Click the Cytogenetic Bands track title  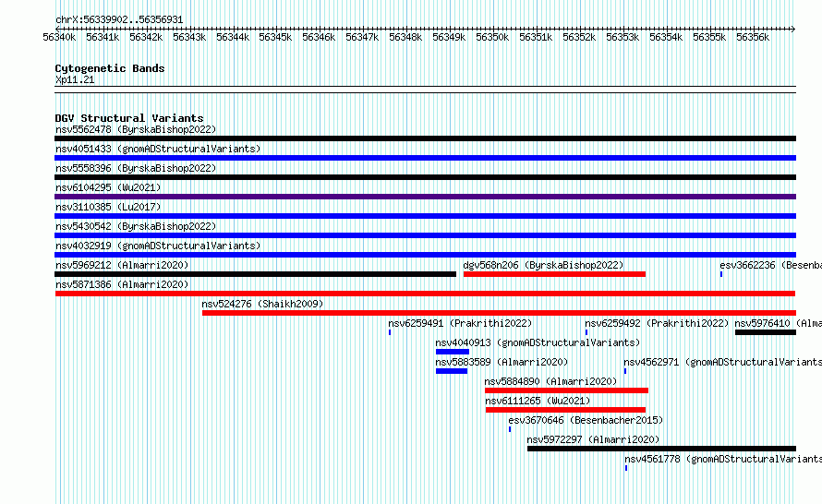(110, 68)
